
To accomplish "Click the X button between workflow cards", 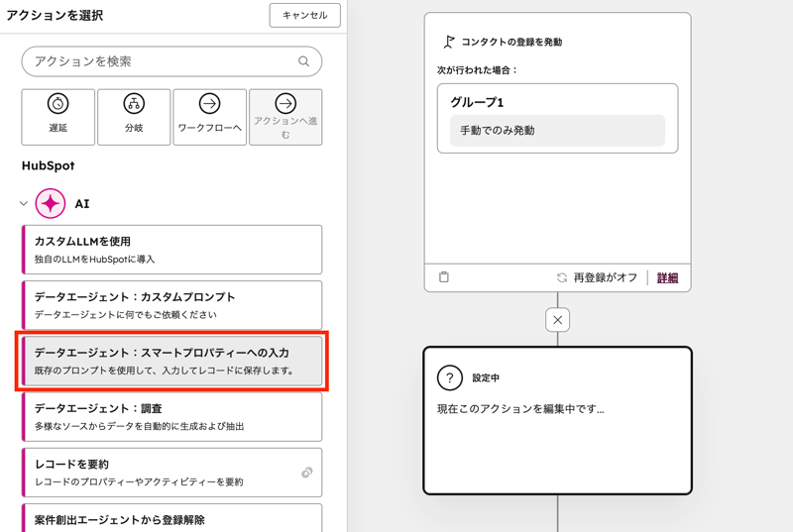I will pos(557,320).
